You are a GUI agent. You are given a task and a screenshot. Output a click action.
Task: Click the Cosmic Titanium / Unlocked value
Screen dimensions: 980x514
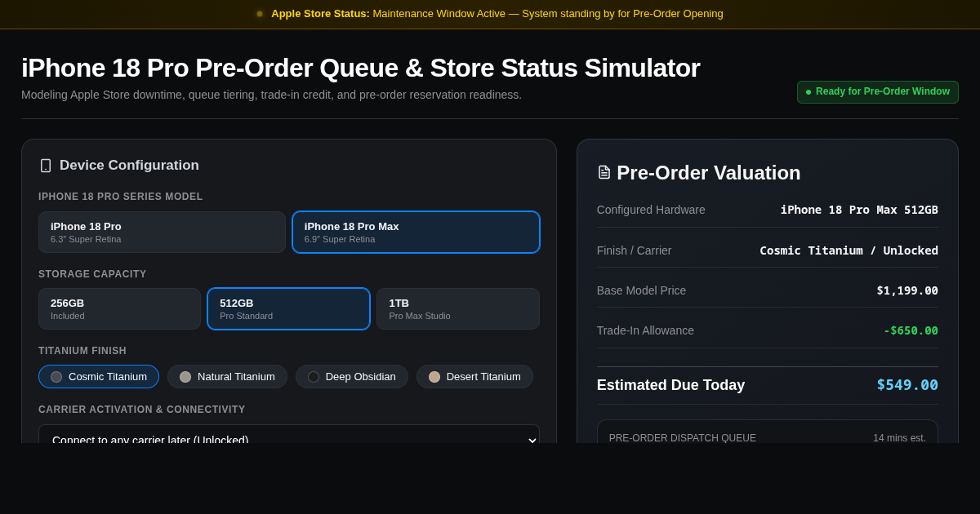(849, 250)
